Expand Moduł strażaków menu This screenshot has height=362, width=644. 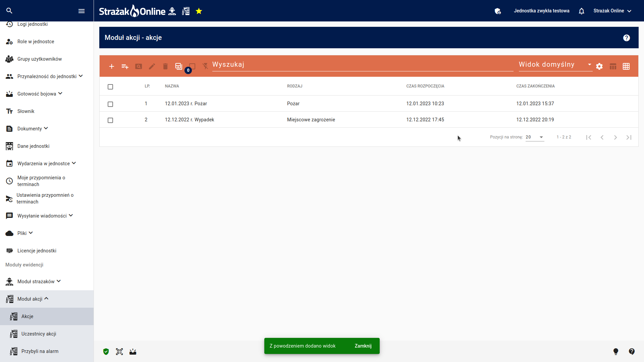pos(47,282)
